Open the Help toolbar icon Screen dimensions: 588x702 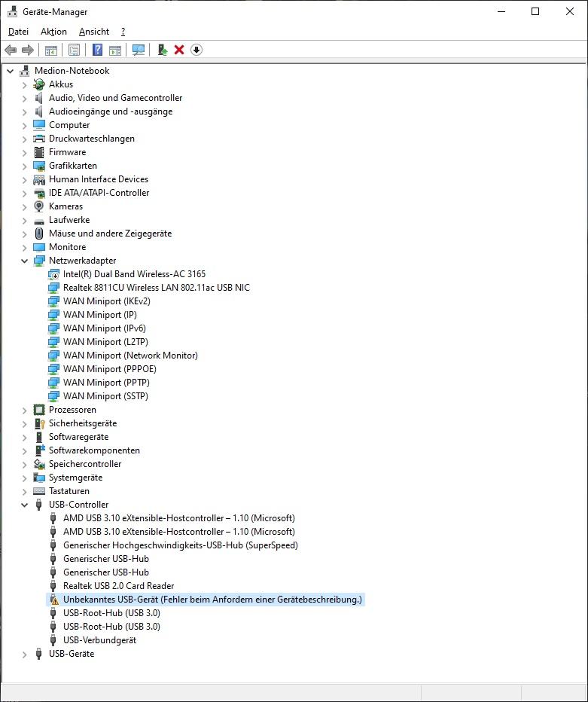pos(97,50)
